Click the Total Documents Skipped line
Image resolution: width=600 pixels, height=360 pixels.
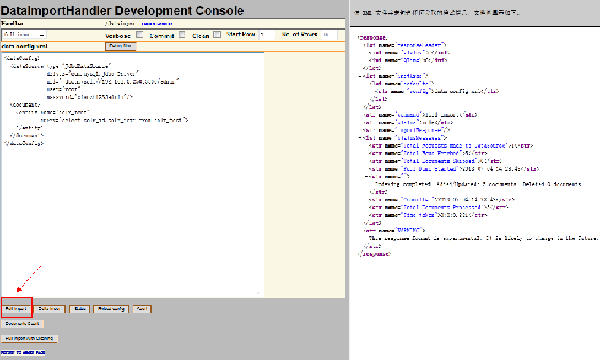tap(435, 161)
